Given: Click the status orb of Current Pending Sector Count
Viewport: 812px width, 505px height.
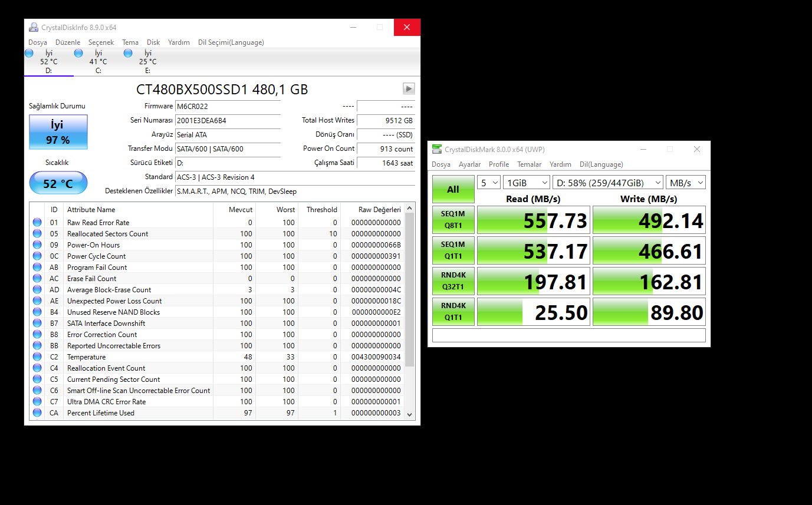Looking at the screenshot, I should (37, 379).
